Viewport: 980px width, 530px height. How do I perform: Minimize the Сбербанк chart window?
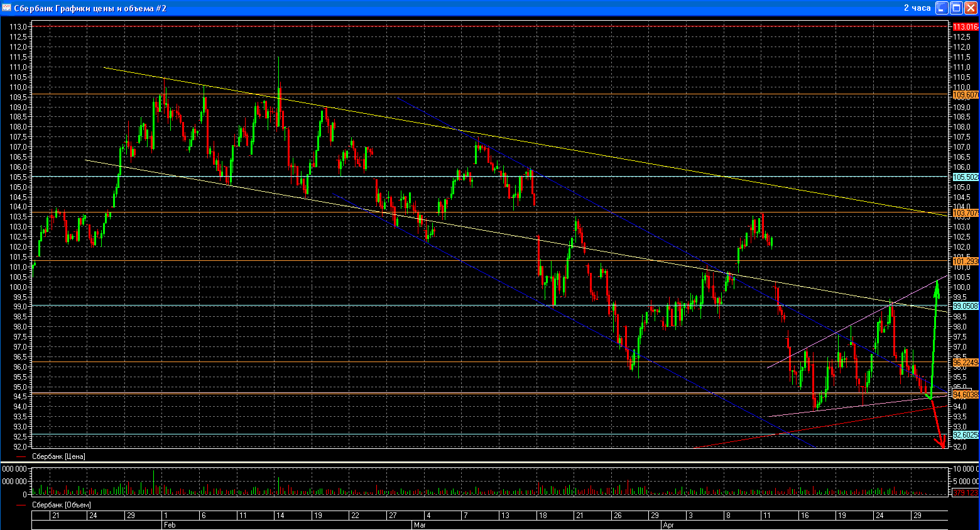pos(942,8)
